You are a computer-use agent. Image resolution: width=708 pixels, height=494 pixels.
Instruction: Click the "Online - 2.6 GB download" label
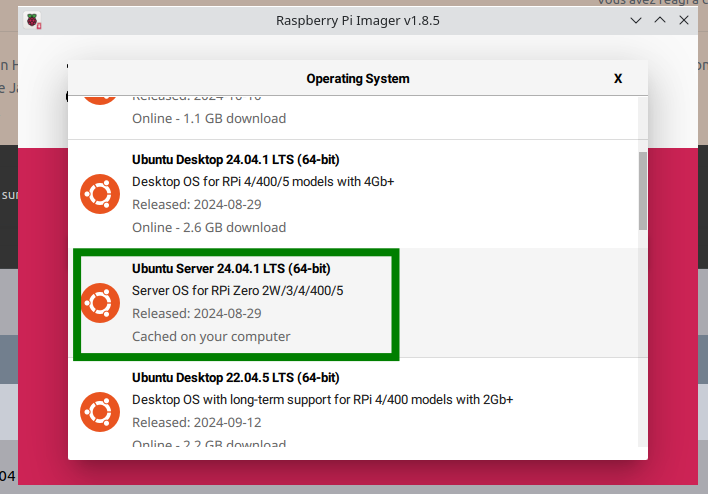pos(209,227)
